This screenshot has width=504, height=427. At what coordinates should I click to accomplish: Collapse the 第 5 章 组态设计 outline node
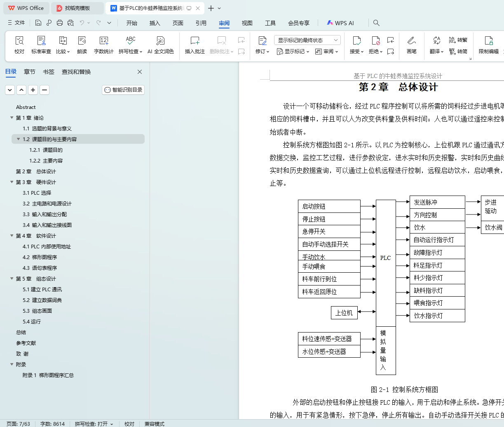tap(12, 279)
